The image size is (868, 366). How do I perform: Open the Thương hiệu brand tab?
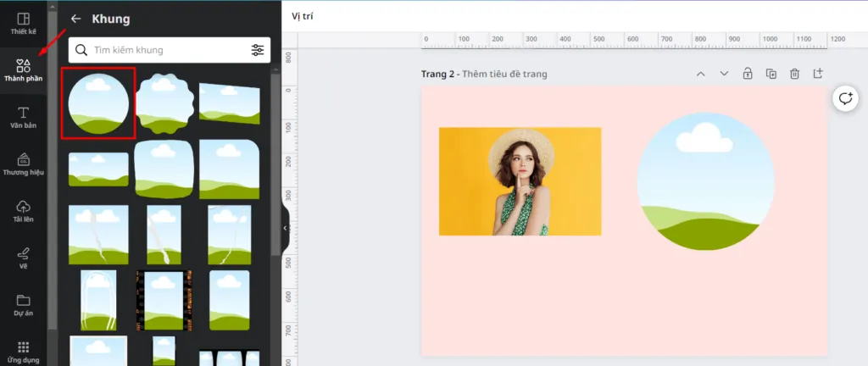pos(23,164)
